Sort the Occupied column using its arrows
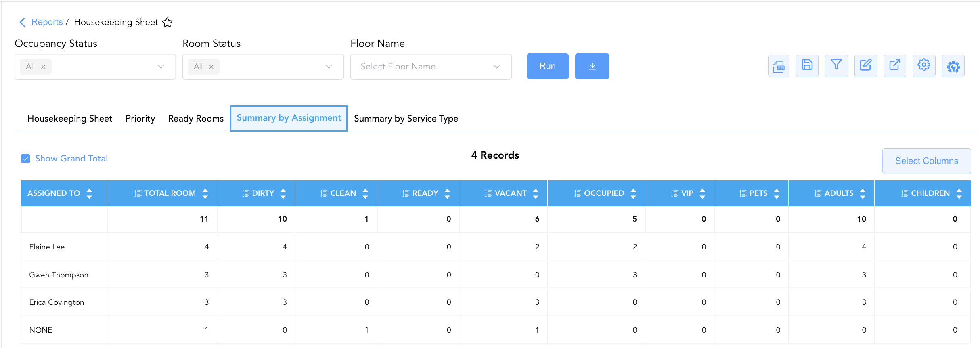Image resolution: width=980 pixels, height=348 pixels. click(633, 193)
